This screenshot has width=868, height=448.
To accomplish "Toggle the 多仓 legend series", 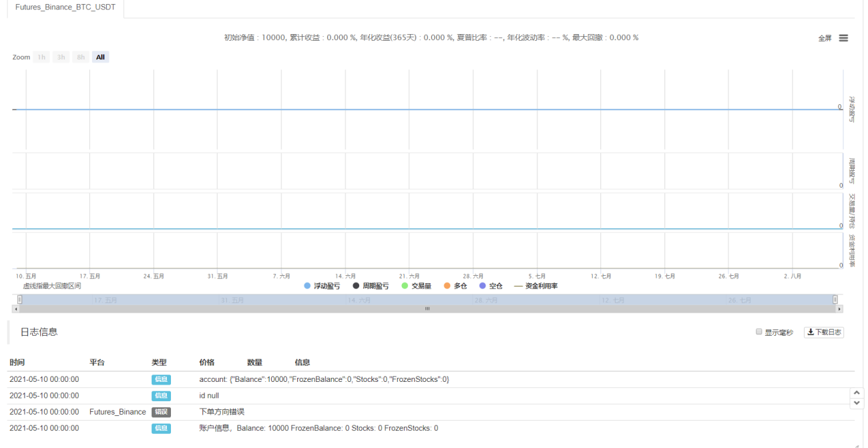I will point(455,286).
